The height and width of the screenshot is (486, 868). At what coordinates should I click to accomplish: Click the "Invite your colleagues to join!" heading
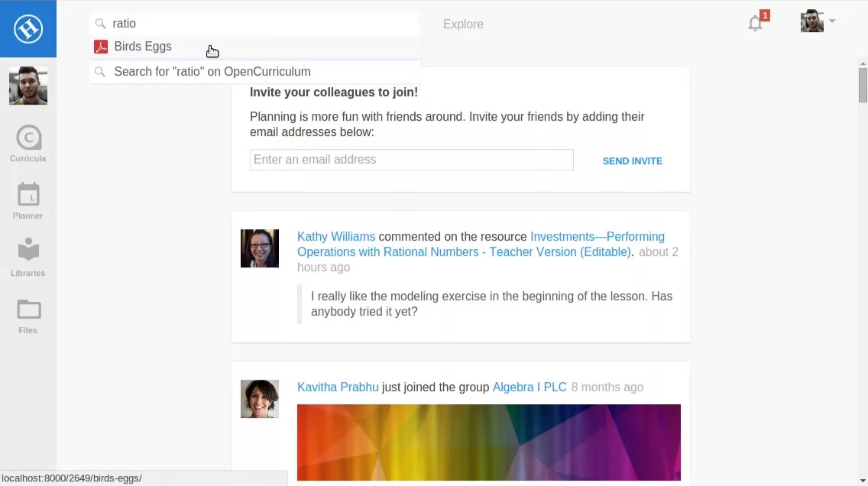pyautogui.click(x=334, y=92)
